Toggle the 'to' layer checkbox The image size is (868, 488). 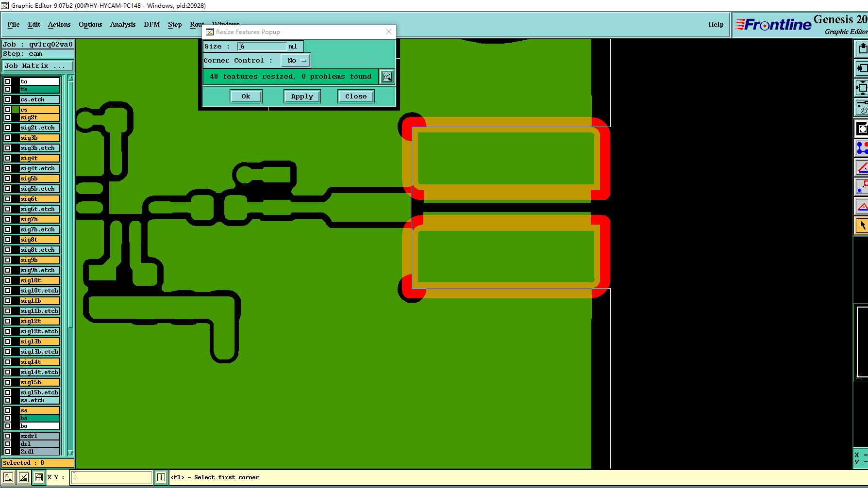[x=8, y=81]
